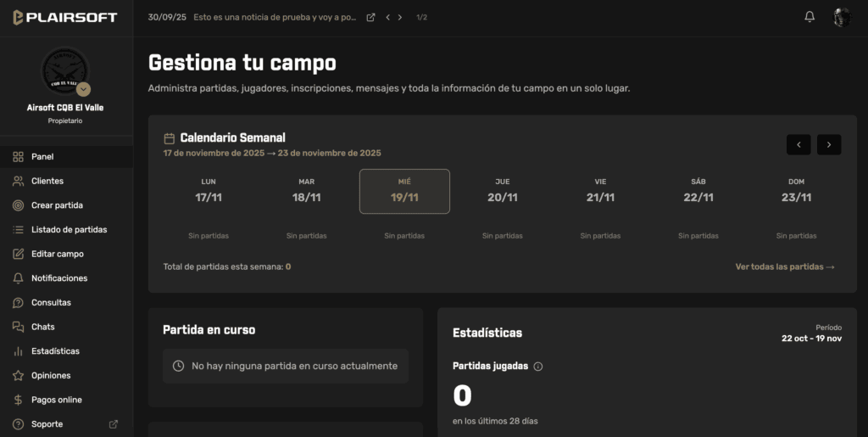The image size is (868, 437).
Task: Click the Editar campo pencil icon
Action: [18, 254]
